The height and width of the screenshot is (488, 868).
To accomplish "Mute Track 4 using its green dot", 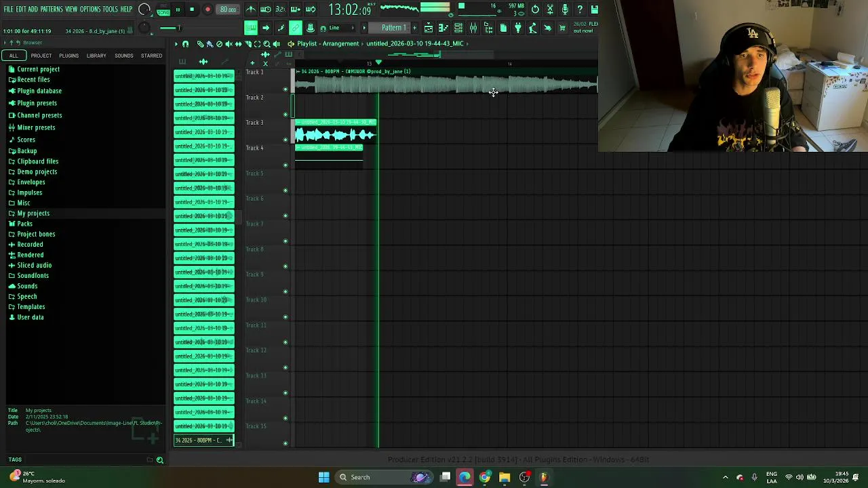I will [285, 165].
